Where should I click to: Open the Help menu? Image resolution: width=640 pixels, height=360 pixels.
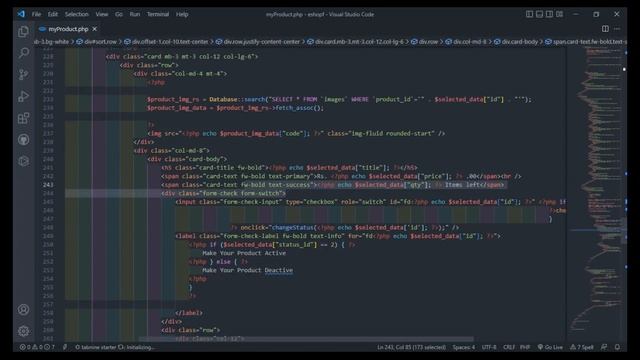coord(182,14)
